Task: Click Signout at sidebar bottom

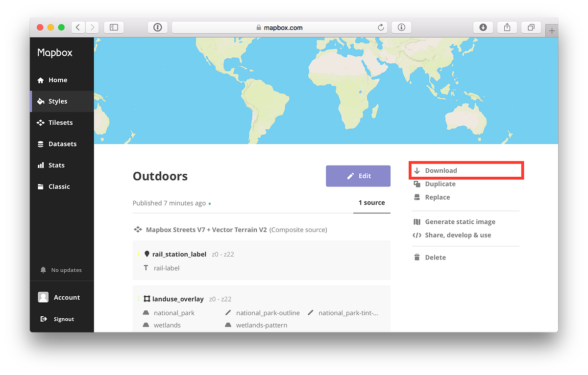Action: [x=44, y=319]
